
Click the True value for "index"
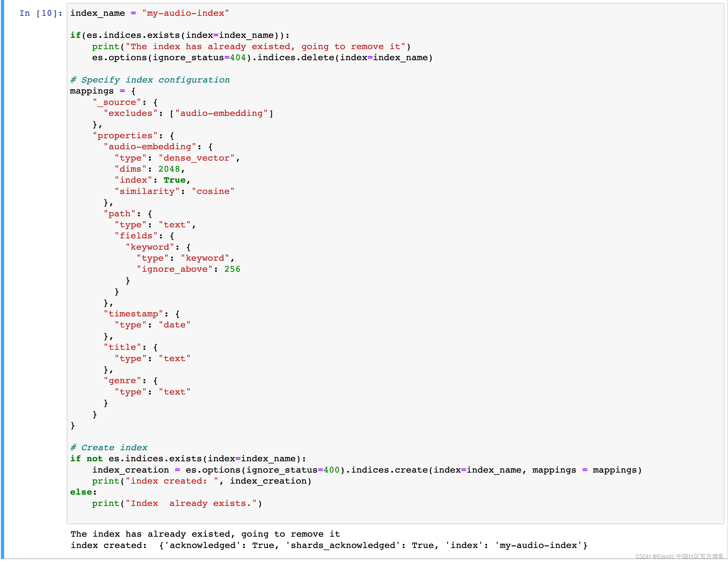(174, 180)
